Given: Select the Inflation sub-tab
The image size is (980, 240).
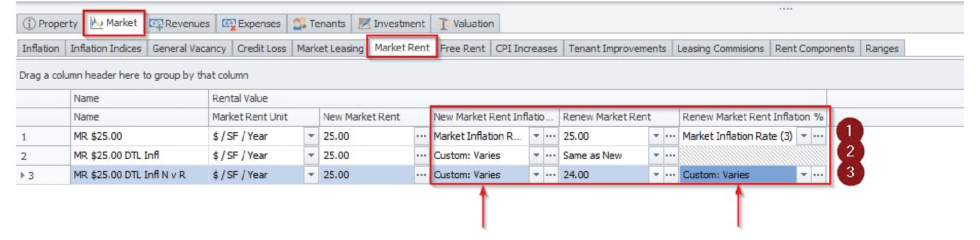Looking at the screenshot, I should click(41, 48).
